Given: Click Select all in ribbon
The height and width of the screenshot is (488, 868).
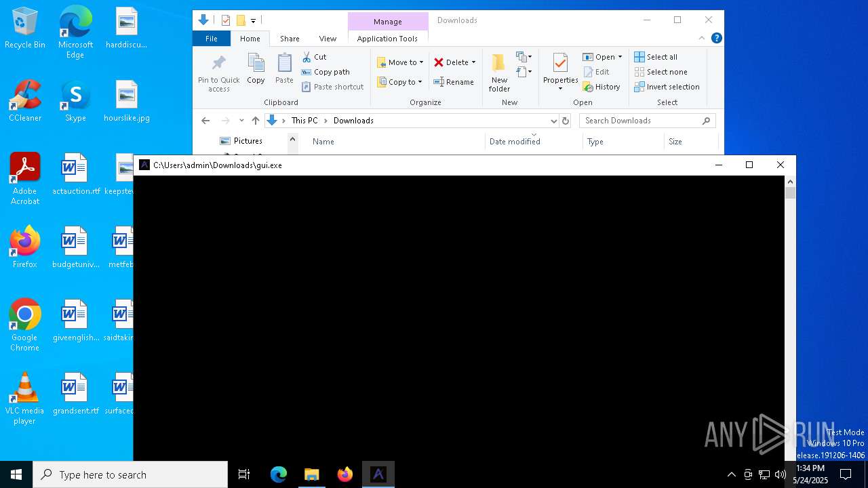Looking at the screenshot, I should pyautogui.click(x=656, y=57).
